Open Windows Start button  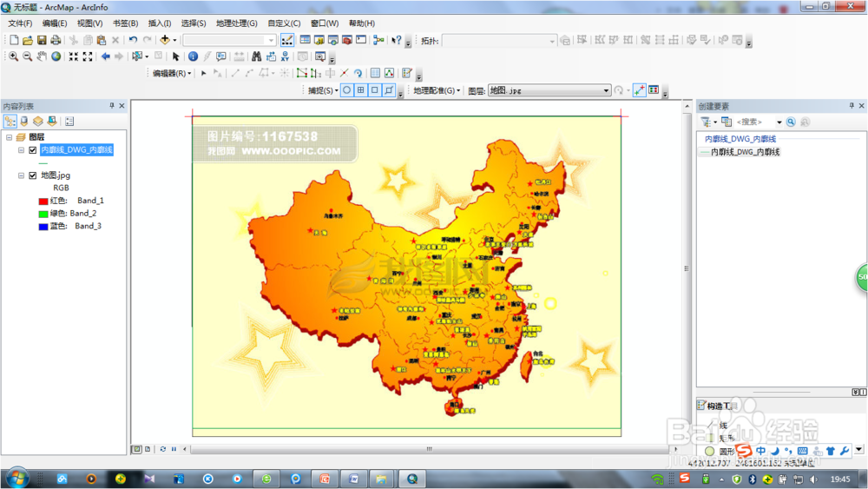17,478
